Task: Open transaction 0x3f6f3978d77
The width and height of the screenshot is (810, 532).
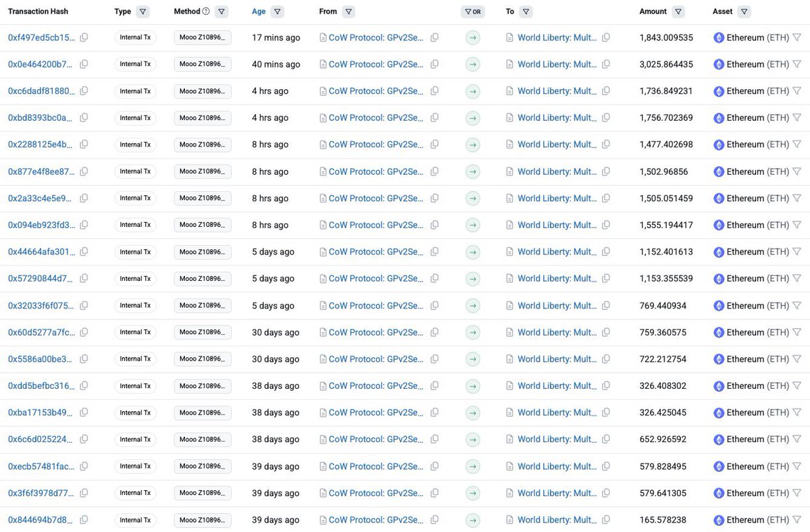Action: (x=42, y=493)
